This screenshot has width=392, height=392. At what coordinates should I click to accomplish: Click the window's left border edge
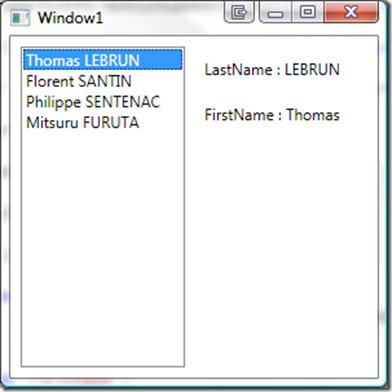tap(5, 200)
